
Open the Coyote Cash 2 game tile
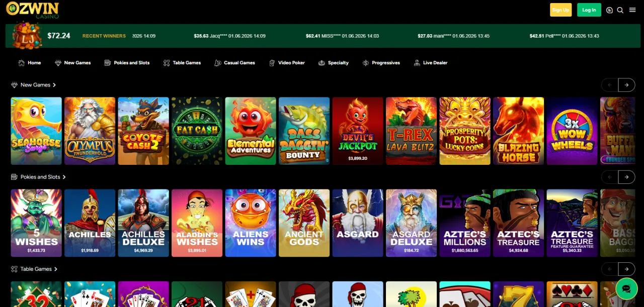coord(143,131)
